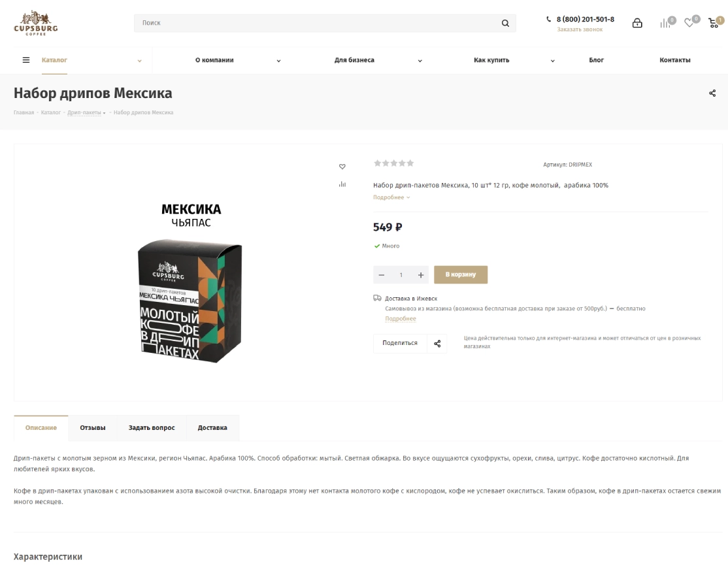Decrease quantity with the minus button
Viewport: 728px width, 575px height.
click(x=381, y=274)
